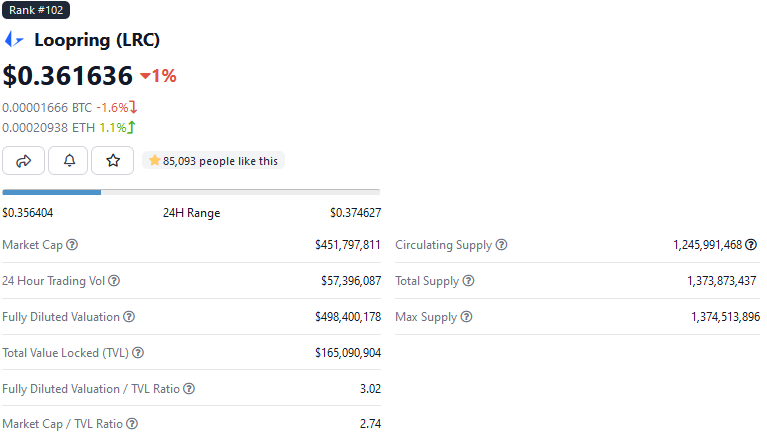Open Fully Diluted Valuation / TVL Ratio help icon

coord(189,389)
